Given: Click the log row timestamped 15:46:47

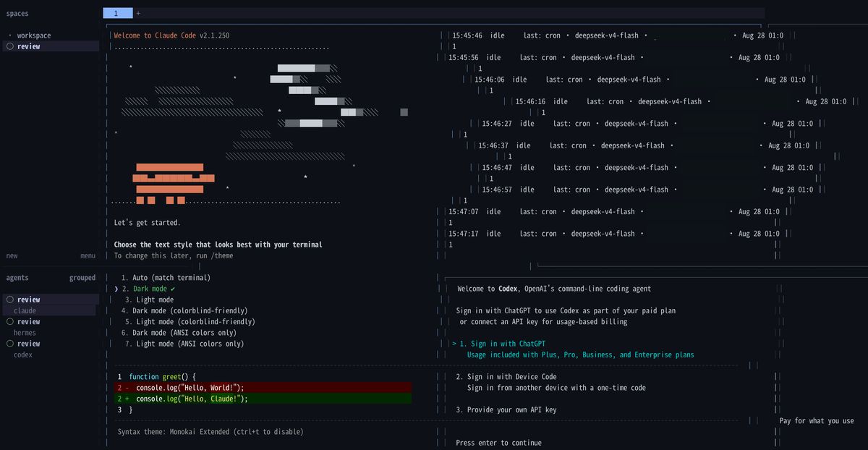Looking at the screenshot, I should point(647,168).
